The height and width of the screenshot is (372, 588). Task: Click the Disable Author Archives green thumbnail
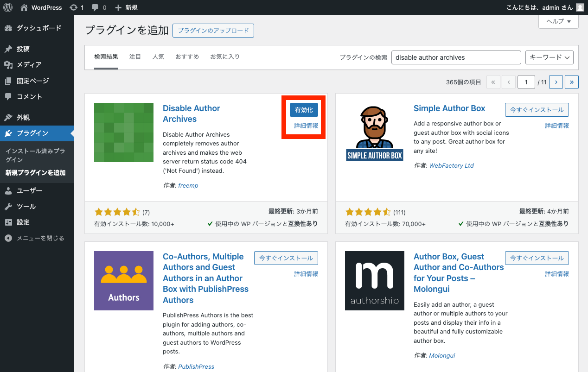pyautogui.click(x=124, y=132)
